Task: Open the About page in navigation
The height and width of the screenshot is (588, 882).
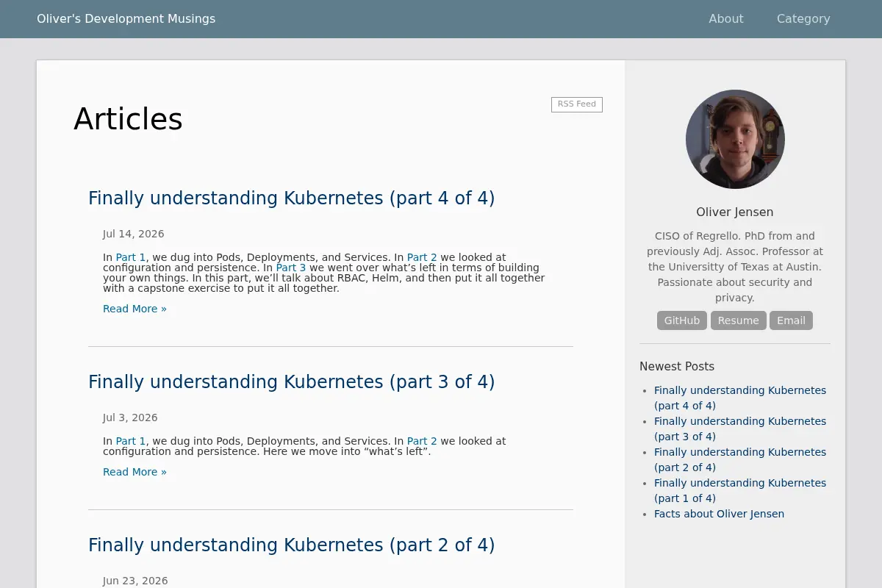Action: (725, 19)
